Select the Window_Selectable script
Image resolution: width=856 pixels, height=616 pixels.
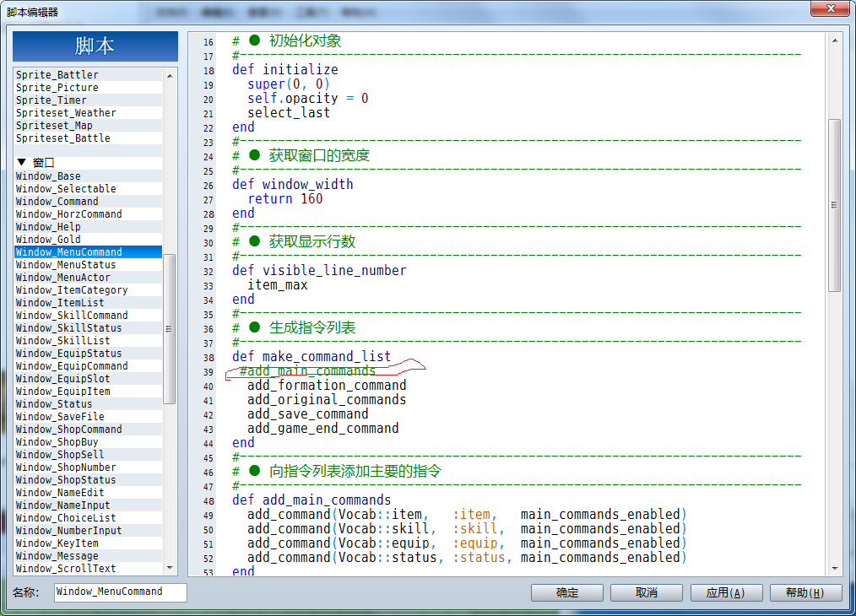88,188
